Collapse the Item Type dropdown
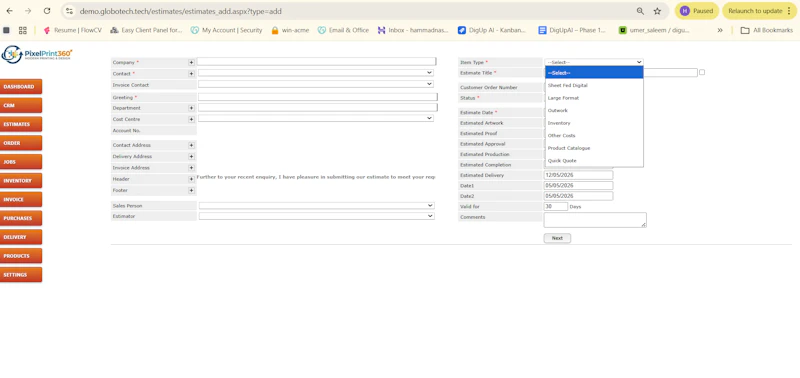 coord(594,62)
